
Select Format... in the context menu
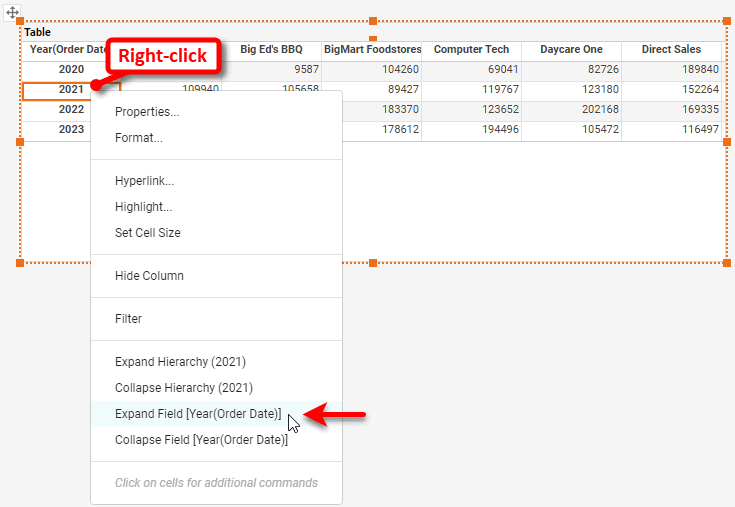139,138
